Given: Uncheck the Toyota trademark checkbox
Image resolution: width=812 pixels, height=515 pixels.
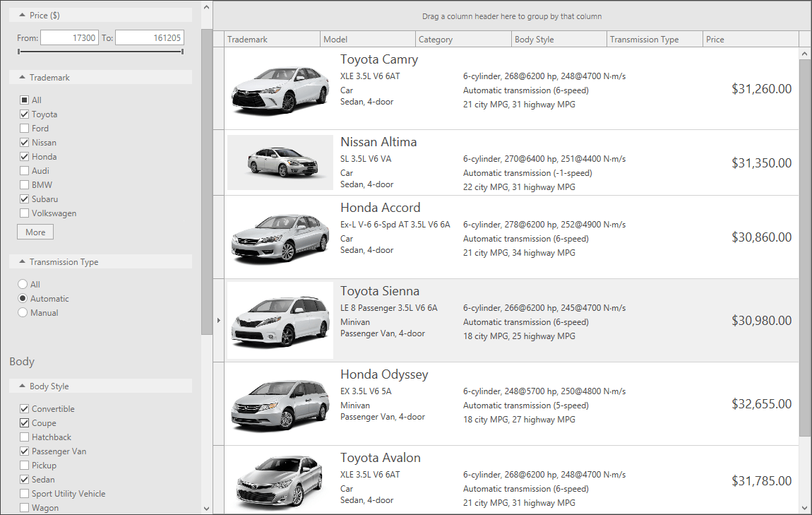Looking at the screenshot, I should 25,114.
